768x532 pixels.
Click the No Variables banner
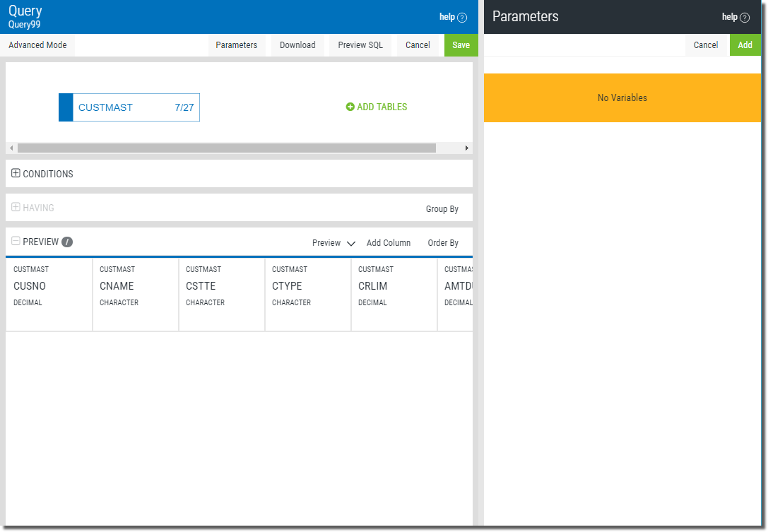pyautogui.click(x=622, y=98)
